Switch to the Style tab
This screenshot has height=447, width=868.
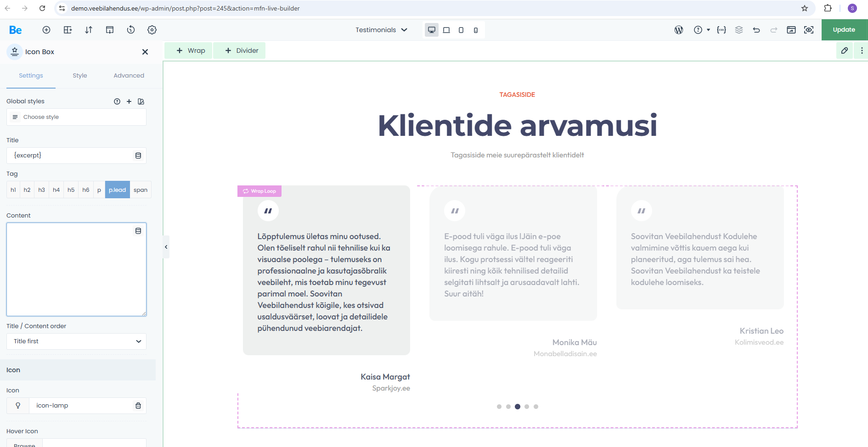80,76
